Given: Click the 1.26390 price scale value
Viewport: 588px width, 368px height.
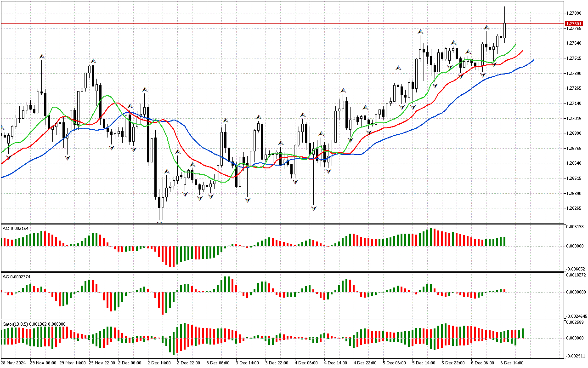Looking at the screenshot, I should coord(574,194).
